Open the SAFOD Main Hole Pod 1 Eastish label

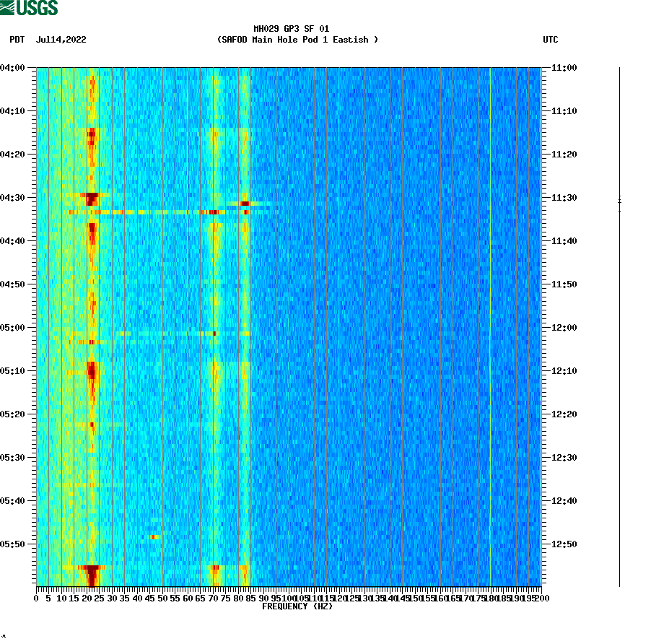tap(299, 40)
